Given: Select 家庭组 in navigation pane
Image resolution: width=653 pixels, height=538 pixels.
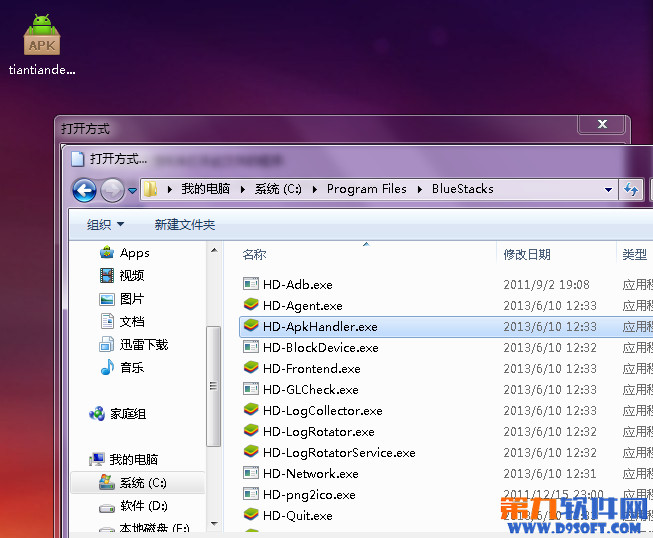Looking at the screenshot, I should click(117, 414).
